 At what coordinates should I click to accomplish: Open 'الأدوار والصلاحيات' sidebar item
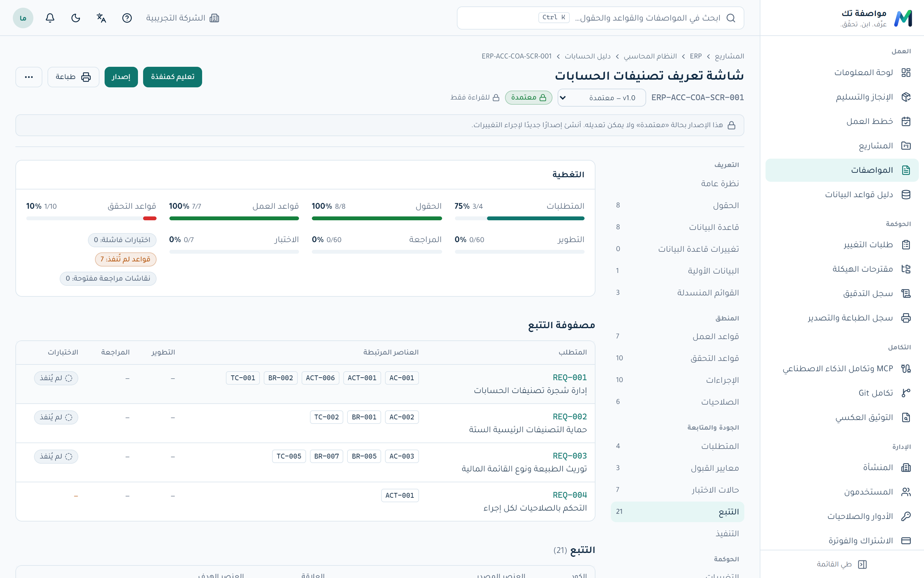tap(842, 516)
